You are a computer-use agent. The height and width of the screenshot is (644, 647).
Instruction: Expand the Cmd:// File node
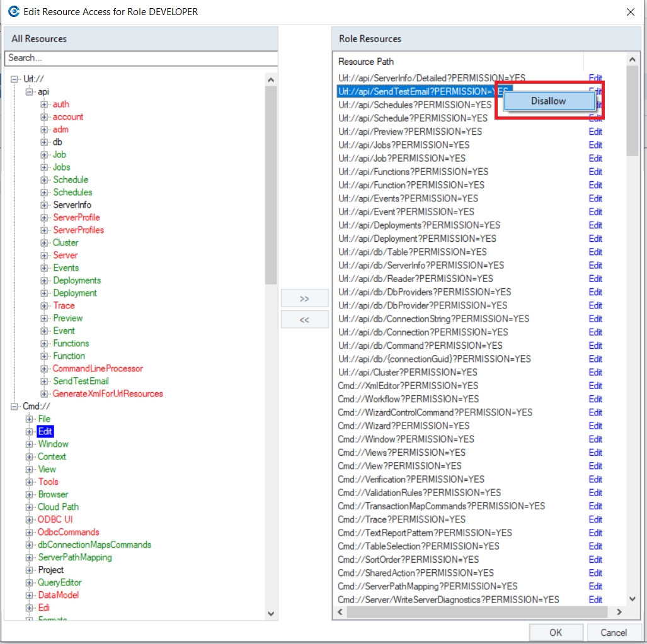point(29,419)
